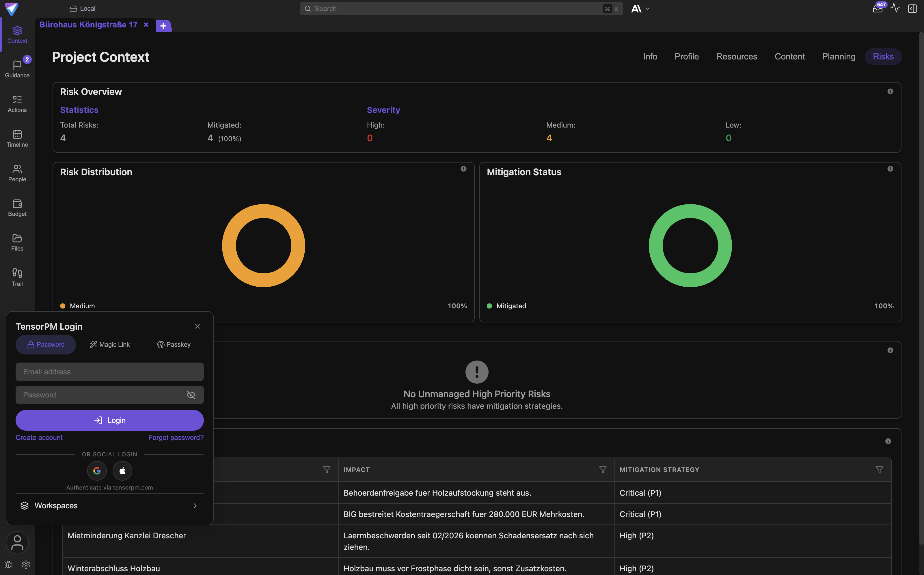Click BIG bestreitet Kostentraegerschaft impact cell

pos(477,514)
